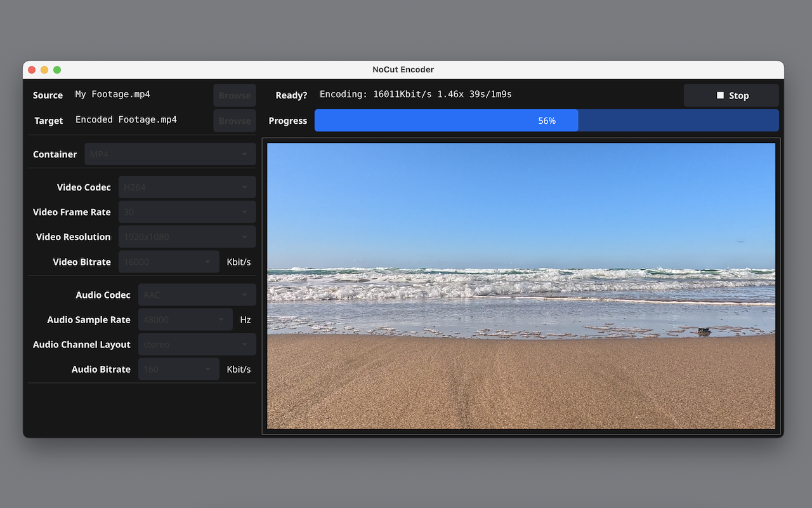
Task: Expand the Video Resolution 1920x1080 dropdown
Action: [187, 237]
